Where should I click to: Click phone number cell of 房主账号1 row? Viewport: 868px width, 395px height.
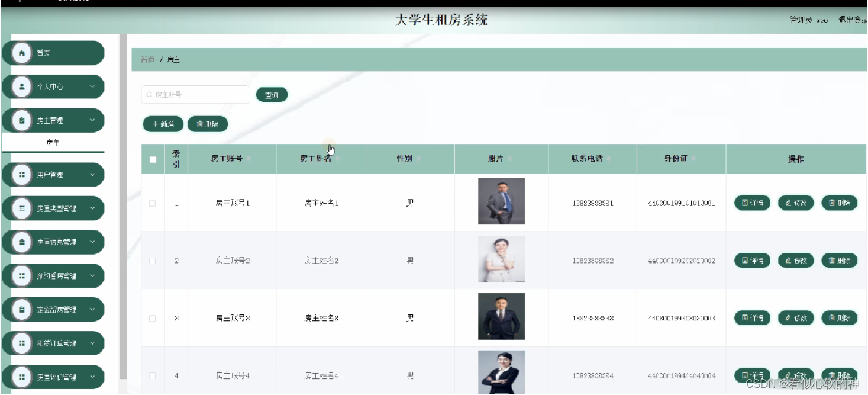(593, 203)
